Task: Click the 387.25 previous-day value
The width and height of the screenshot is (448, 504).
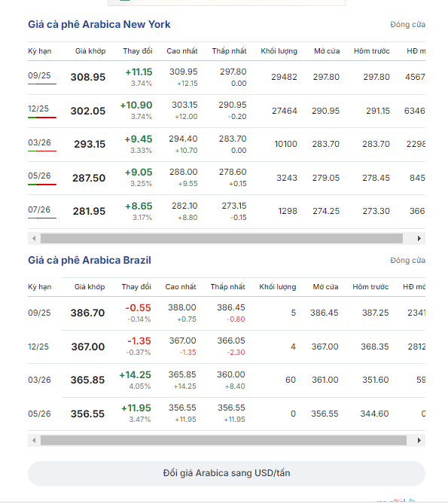Action: (376, 313)
